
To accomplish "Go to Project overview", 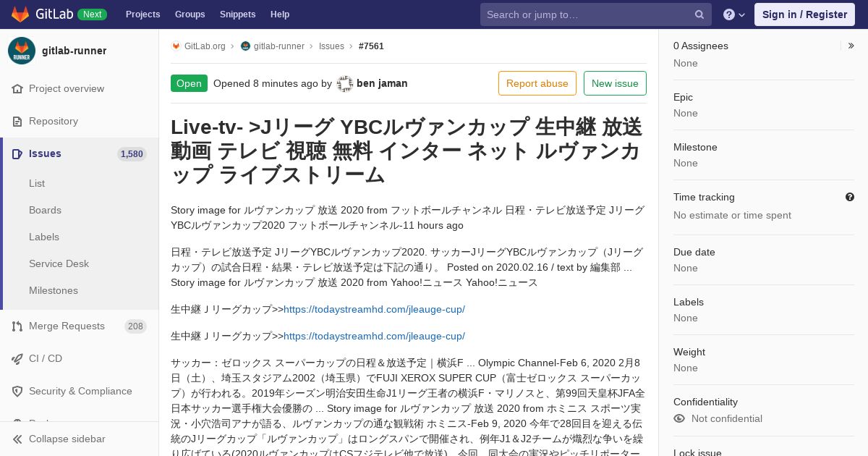I will [67, 88].
